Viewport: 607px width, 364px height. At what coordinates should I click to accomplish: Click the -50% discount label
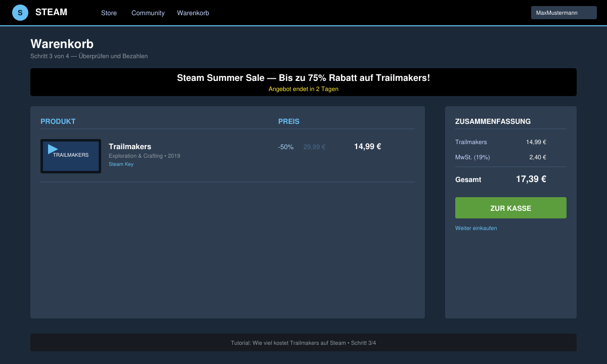[x=286, y=147]
